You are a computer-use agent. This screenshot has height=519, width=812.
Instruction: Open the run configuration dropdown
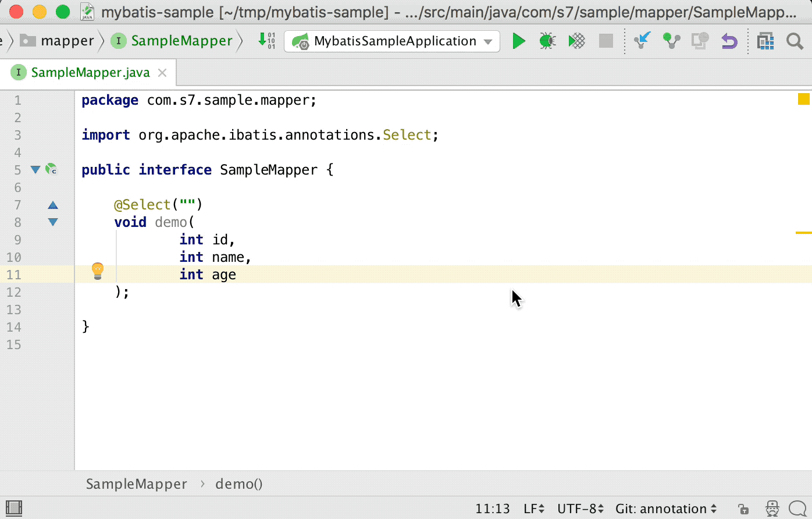click(x=392, y=41)
